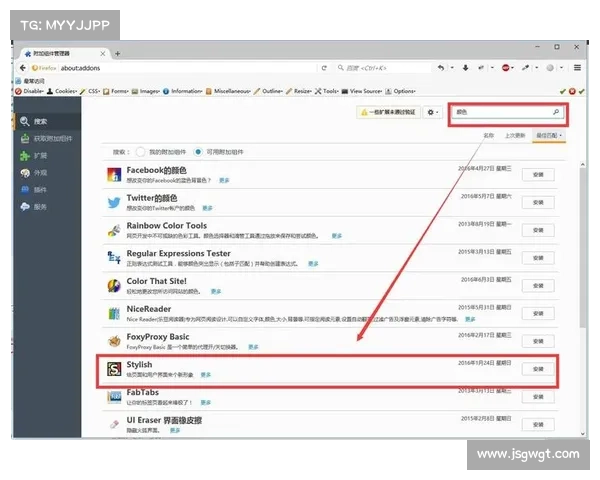Click the unverified extensions warning button
The image size is (600, 480).
tap(388, 112)
